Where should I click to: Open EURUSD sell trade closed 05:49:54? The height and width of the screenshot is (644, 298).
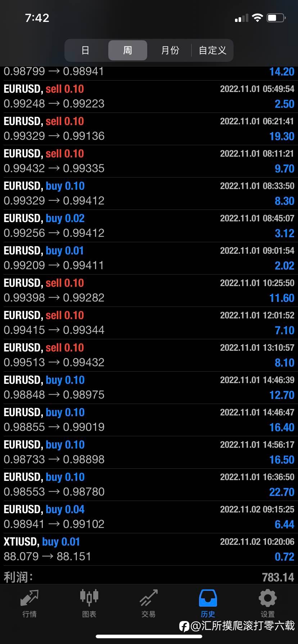click(149, 96)
